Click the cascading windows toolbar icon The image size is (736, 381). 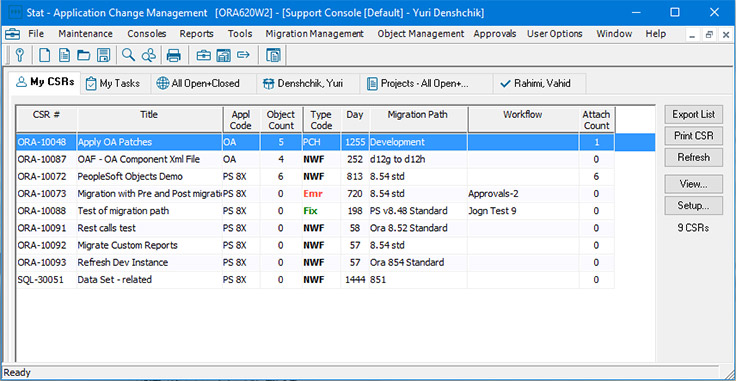[273, 55]
